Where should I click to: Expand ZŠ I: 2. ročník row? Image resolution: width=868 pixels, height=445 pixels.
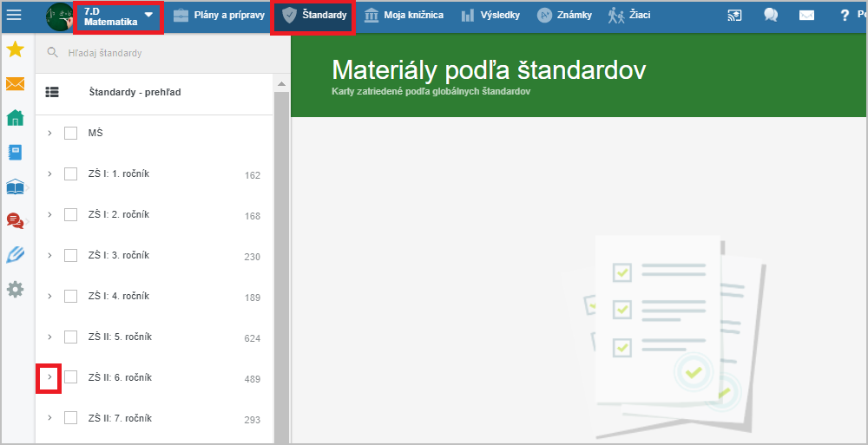click(x=49, y=215)
